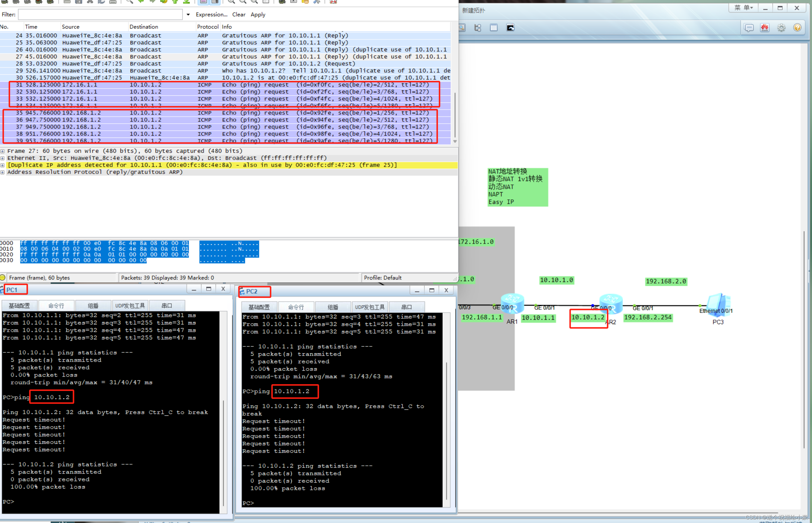
Task: Click inside the Wireshark Filter text field
Action: pyautogui.click(x=100, y=15)
